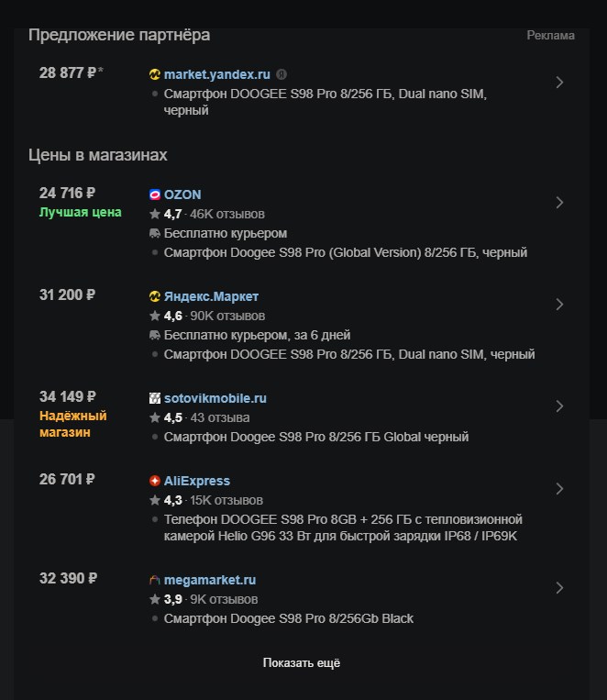Click the Реклама advertisement label
Screen dimensions: 607x700
[550, 35]
